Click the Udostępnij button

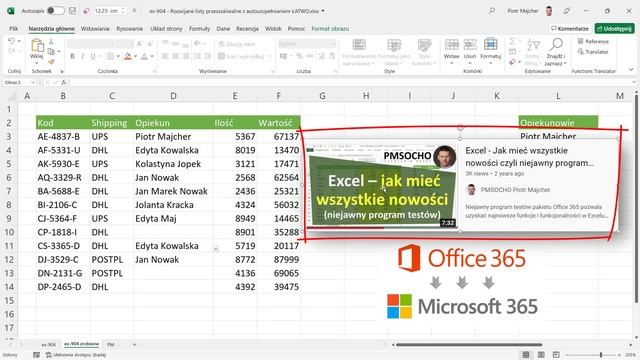[615, 29]
